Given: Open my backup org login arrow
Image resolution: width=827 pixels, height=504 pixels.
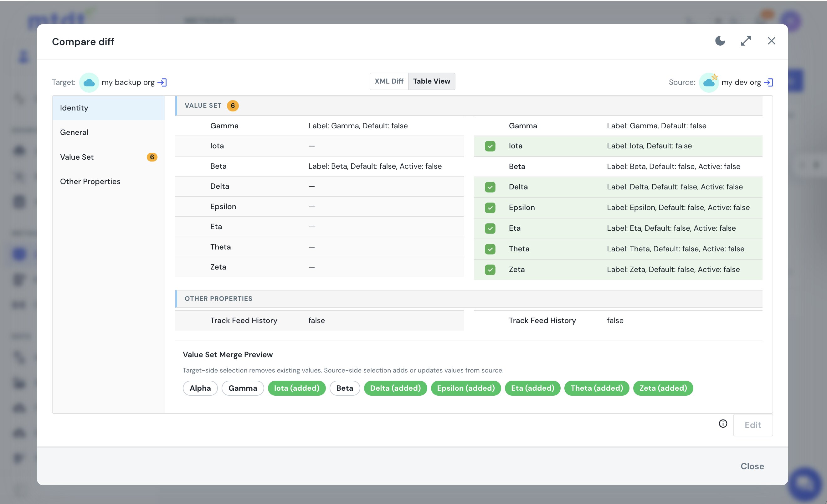Looking at the screenshot, I should click(162, 82).
